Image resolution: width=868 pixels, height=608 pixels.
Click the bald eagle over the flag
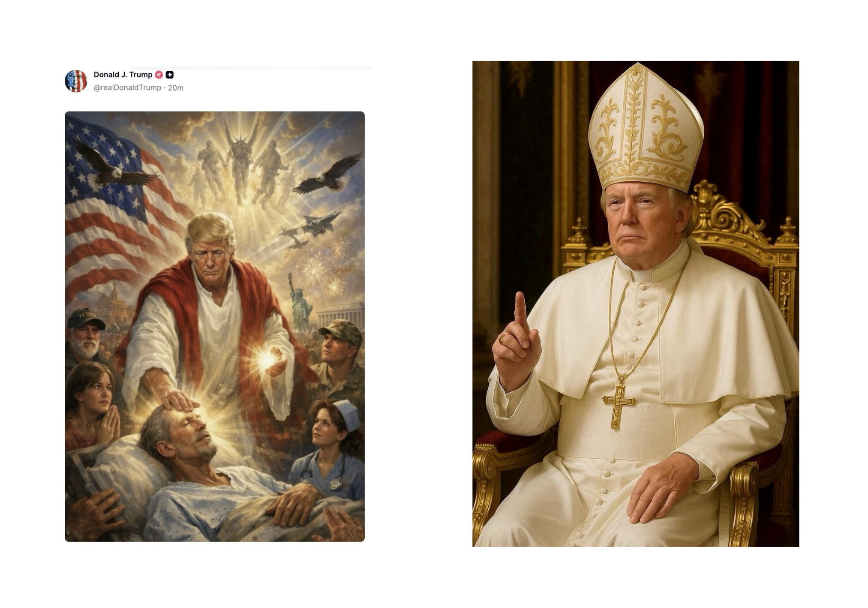(113, 165)
